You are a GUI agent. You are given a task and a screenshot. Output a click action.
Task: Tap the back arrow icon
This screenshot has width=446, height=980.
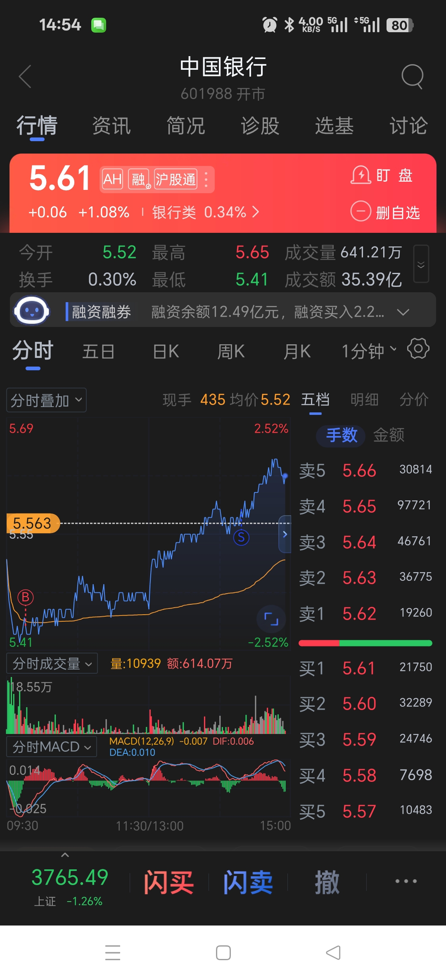pos(25,76)
